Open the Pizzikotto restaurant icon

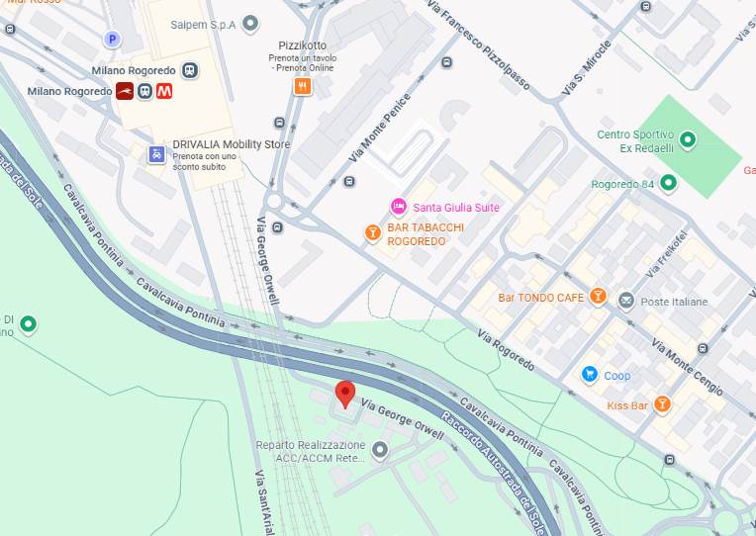coord(303,87)
